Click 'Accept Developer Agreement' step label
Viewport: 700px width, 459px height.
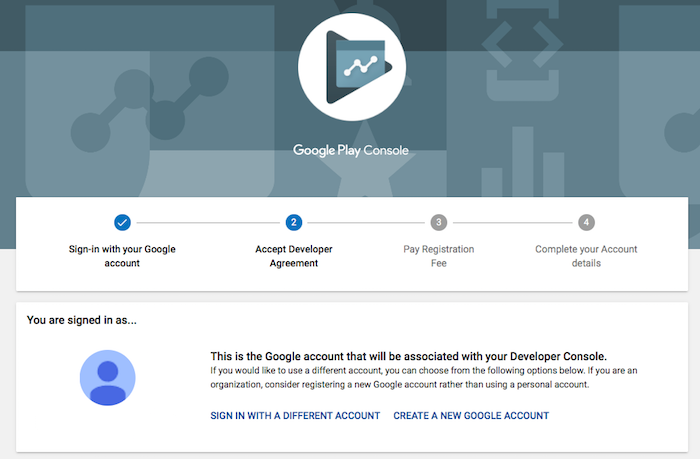pyautogui.click(x=294, y=256)
